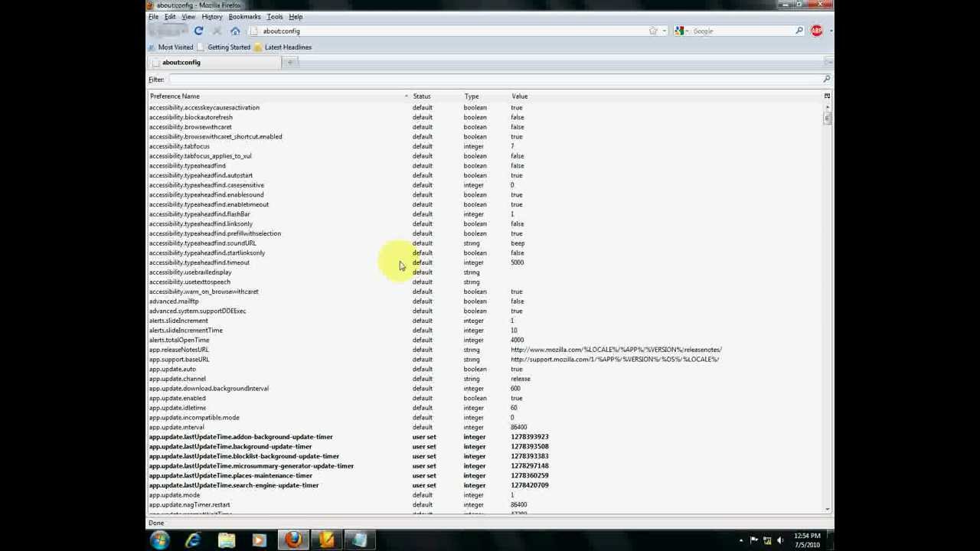Select the app.support.baseURL preference row
This screenshot has width=980, height=551.
485,359
